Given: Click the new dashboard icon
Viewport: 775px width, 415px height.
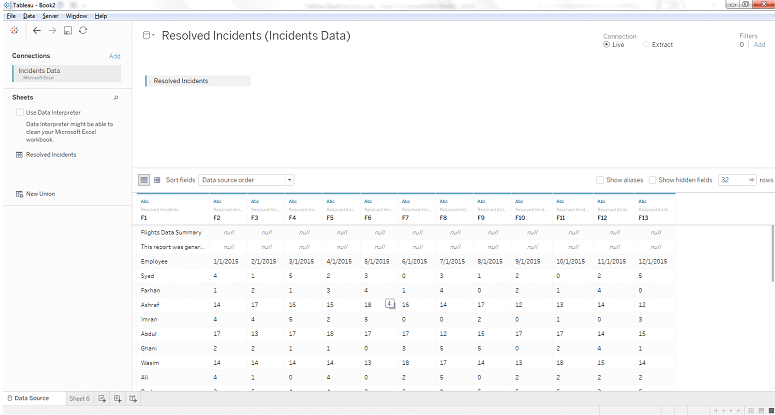Looking at the screenshot, I should click(x=118, y=399).
